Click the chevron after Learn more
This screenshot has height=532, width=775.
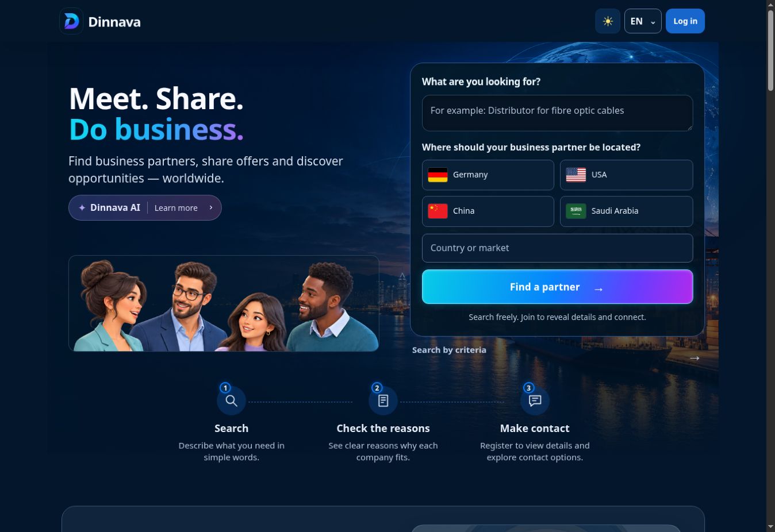(x=211, y=207)
